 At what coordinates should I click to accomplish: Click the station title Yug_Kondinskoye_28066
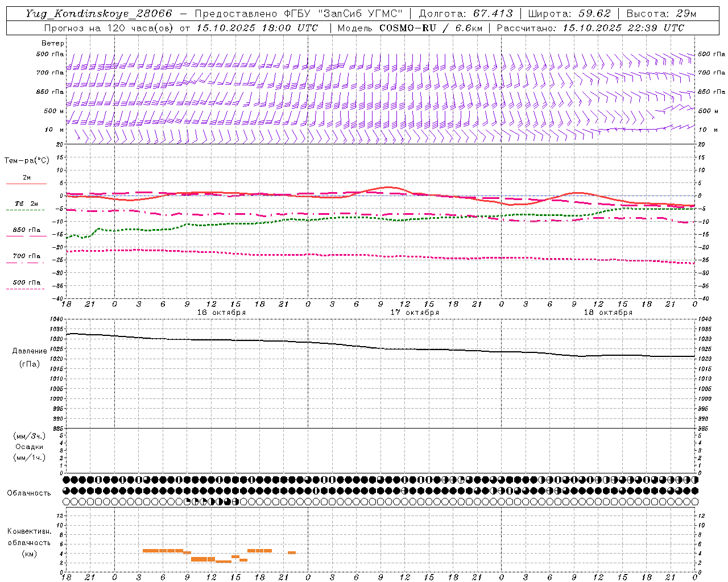click(99, 14)
